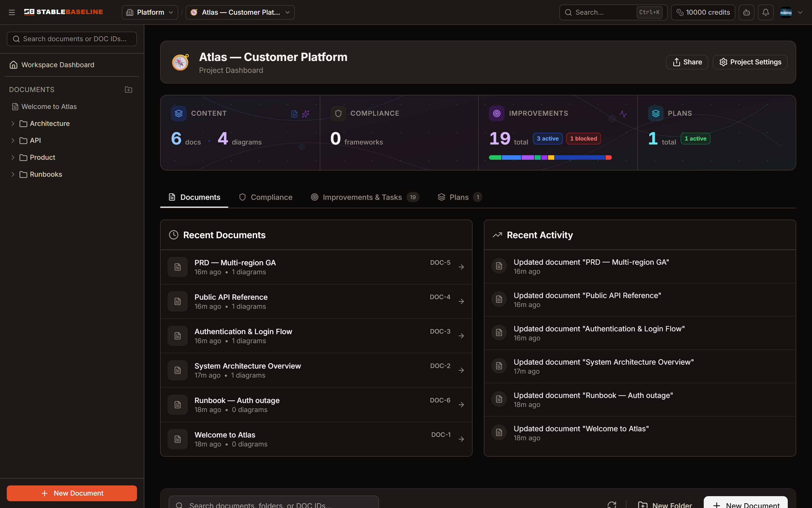Select the Runbooks folder

point(46,174)
